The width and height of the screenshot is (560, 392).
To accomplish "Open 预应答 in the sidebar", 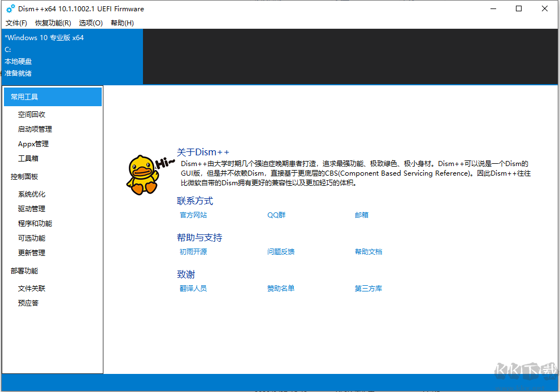I will (29, 303).
